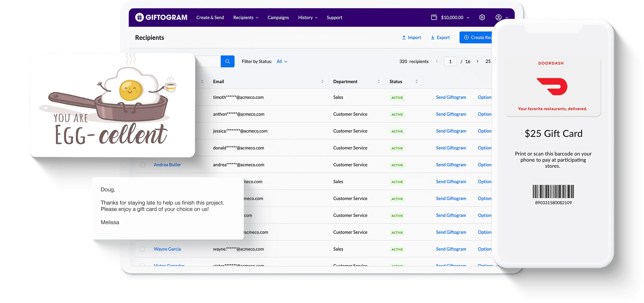
Task: Click the 320 recipients count
Action: point(414,61)
